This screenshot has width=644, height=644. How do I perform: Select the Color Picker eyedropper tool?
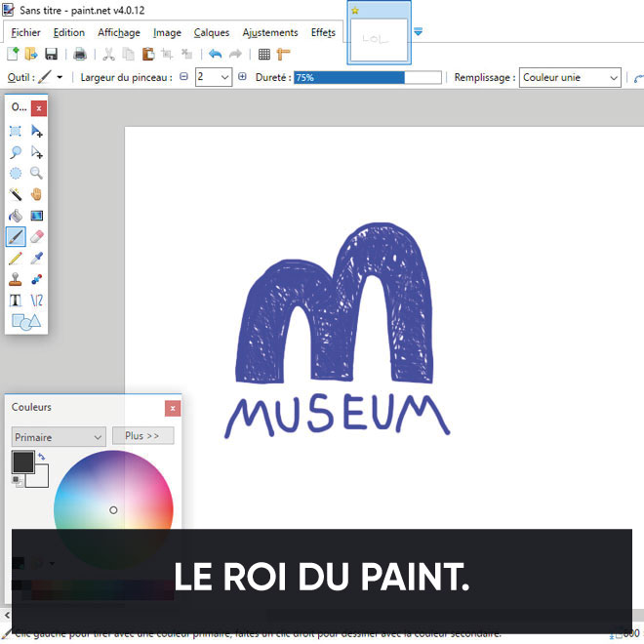(x=36, y=259)
